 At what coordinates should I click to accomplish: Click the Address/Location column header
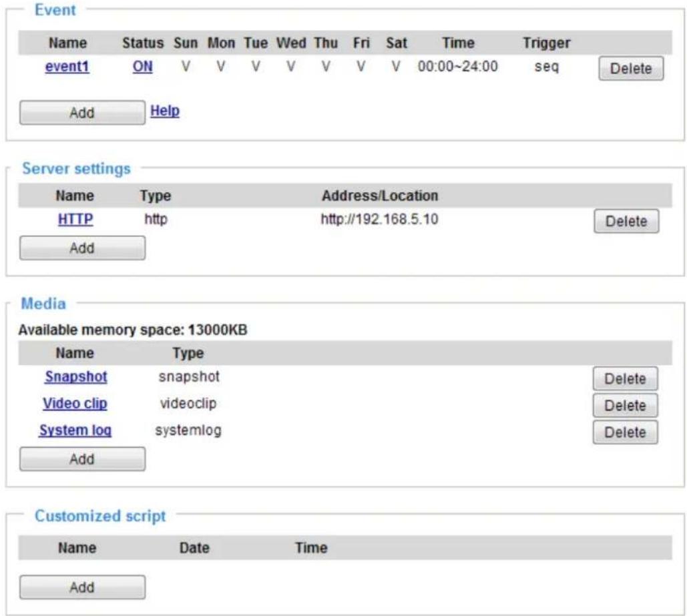[380, 196]
